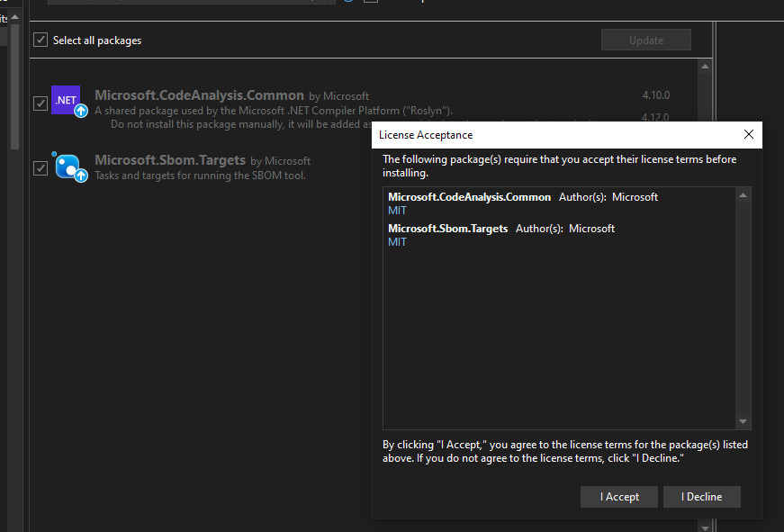Click the Update button
The image size is (784, 532).
[646, 40]
